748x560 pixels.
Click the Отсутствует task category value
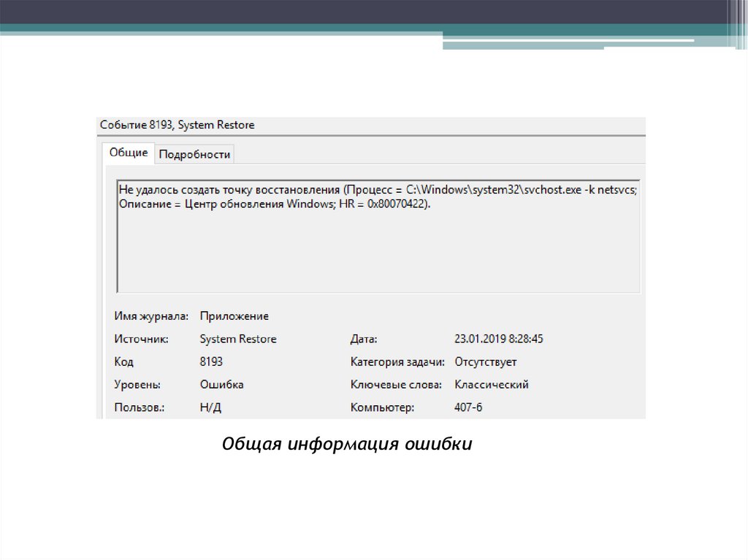point(485,361)
